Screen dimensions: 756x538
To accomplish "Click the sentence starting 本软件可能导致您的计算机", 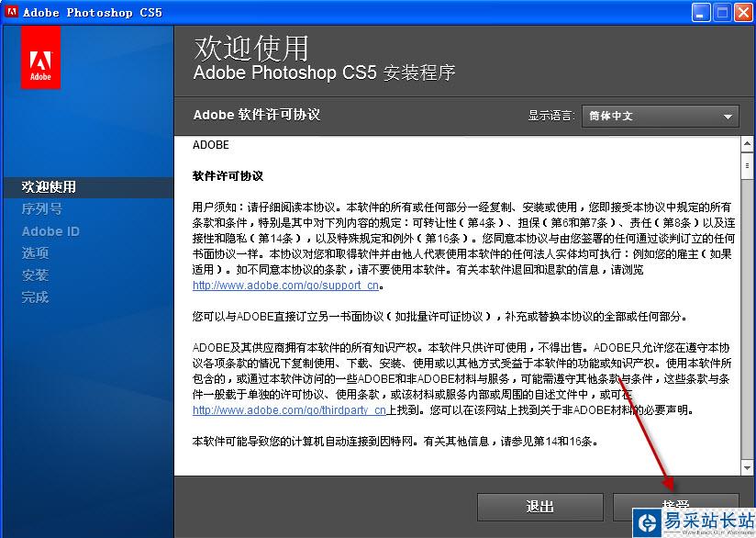I will click(x=395, y=441).
